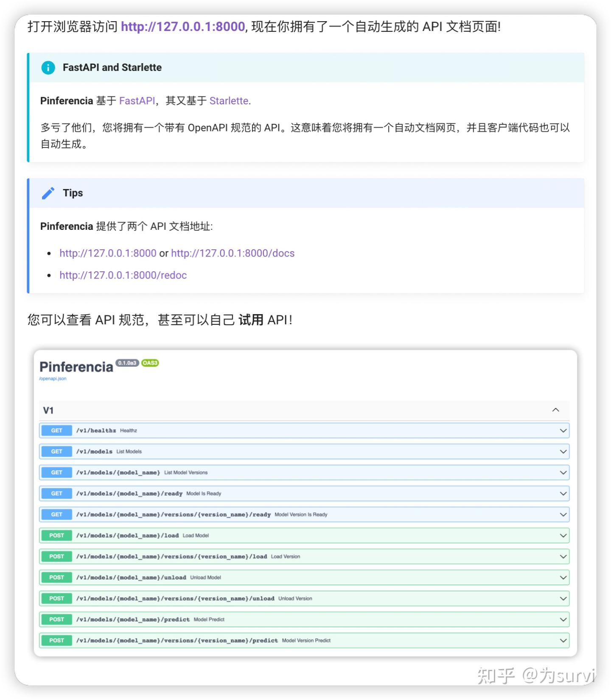Collapse the V1 section with its chevron

(x=555, y=410)
